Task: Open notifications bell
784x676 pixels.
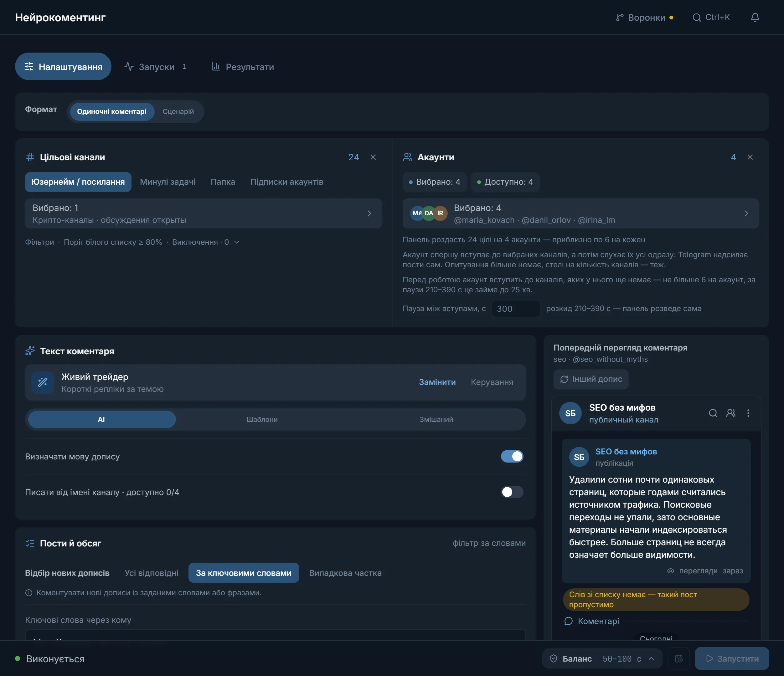Action: [755, 18]
